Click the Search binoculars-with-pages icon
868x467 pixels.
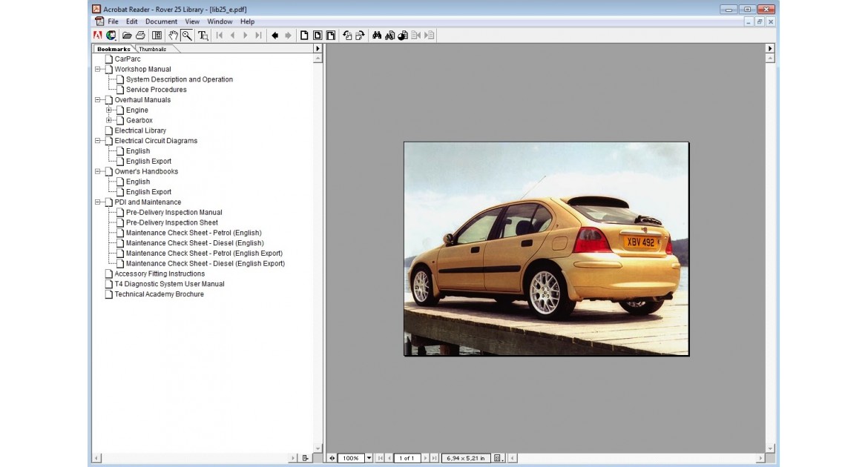point(389,36)
